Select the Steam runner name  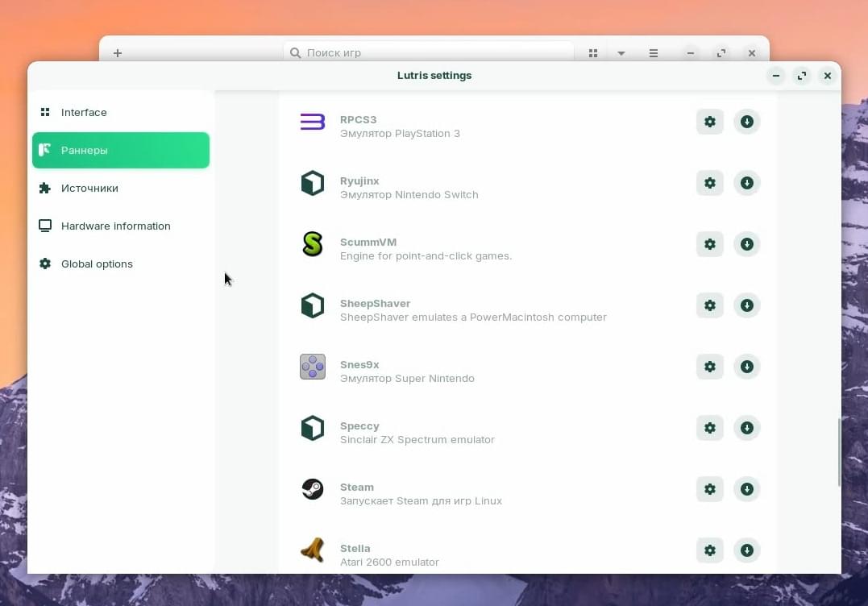point(356,487)
